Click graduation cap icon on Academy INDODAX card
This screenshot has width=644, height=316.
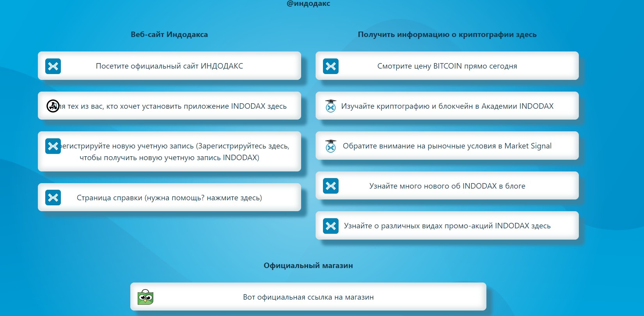tap(331, 106)
